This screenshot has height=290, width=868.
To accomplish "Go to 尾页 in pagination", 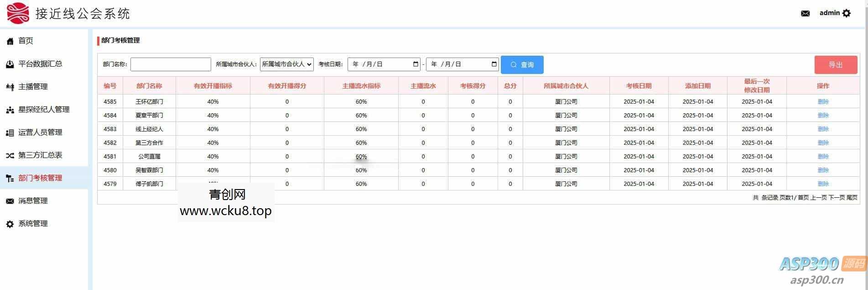I will tap(852, 198).
